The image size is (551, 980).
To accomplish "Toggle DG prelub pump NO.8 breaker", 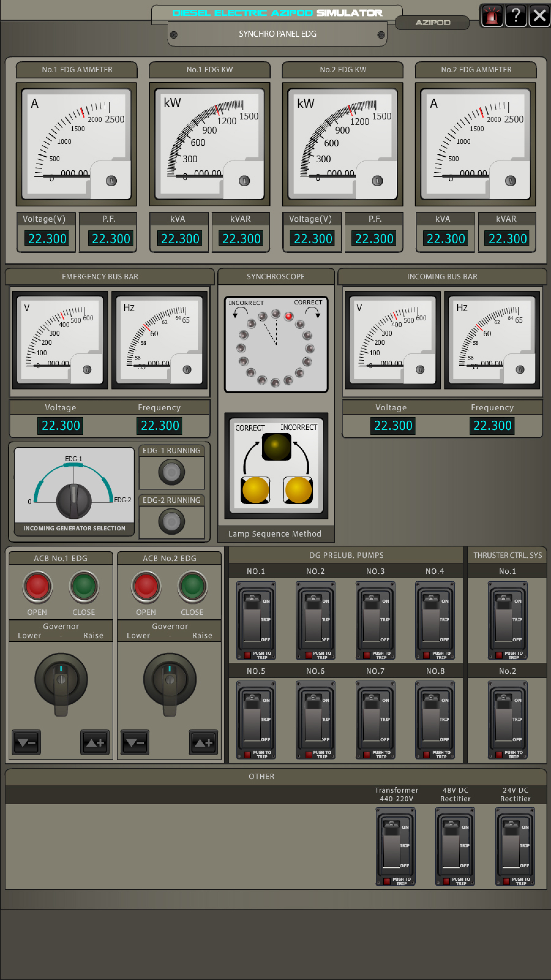I will coord(435,720).
